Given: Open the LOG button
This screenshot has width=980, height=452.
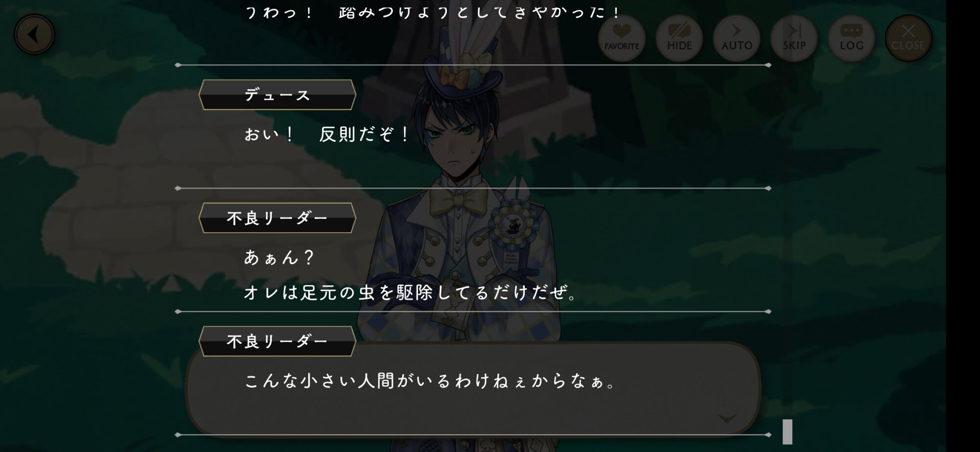Looking at the screenshot, I should coord(851,38).
